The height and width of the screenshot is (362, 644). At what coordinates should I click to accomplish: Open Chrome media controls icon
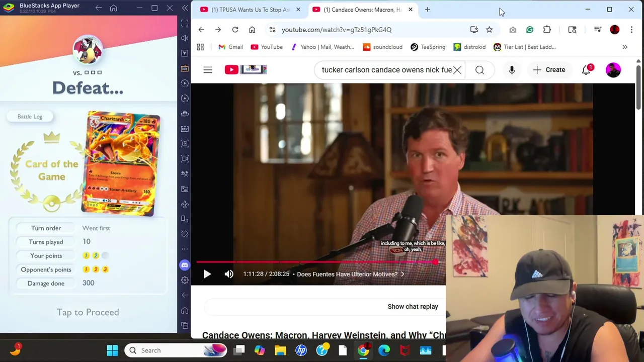click(598, 30)
